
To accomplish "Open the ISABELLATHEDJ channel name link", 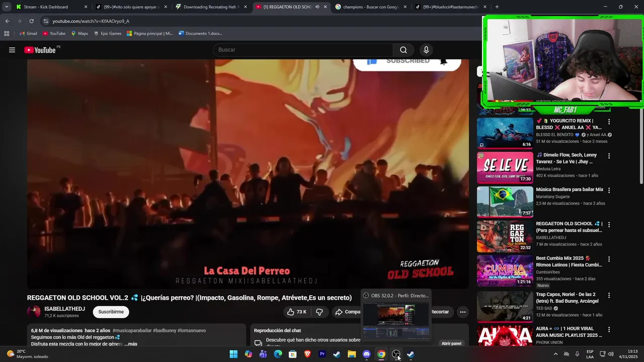I will [x=64, y=309].
